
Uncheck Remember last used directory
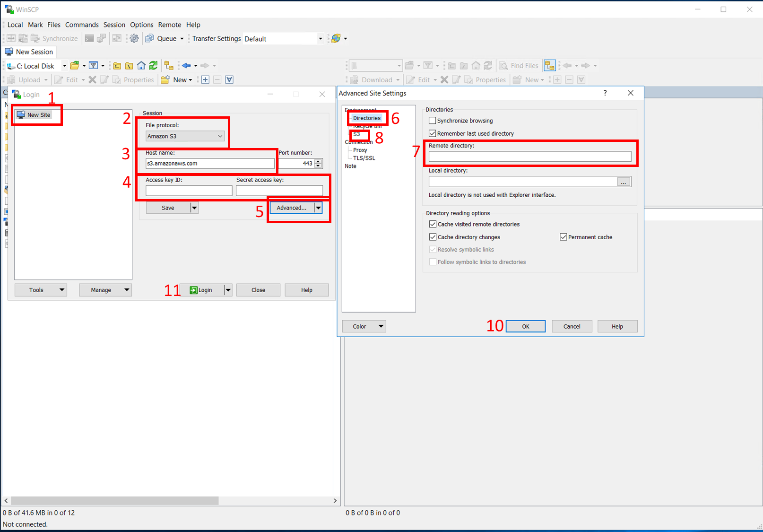432,133
